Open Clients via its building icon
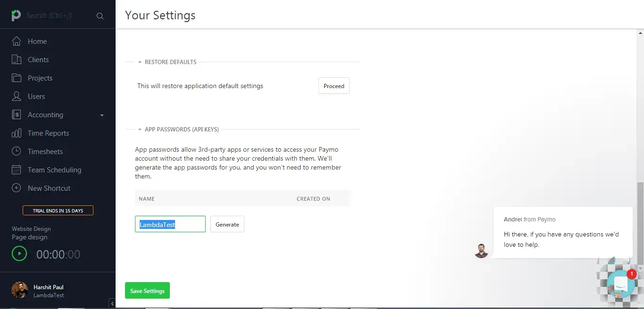The width and height of the screenshot is (644, 309). tap(16, 59)
